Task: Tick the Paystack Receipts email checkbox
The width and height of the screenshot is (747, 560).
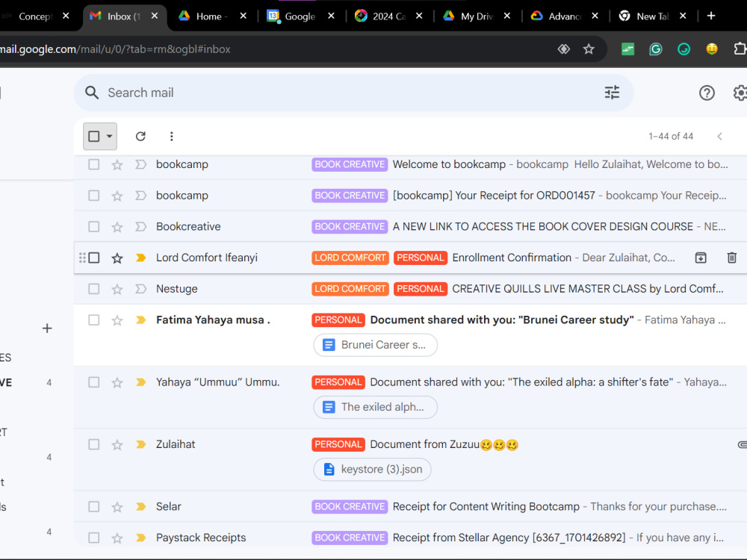Action: coord(94,538)
